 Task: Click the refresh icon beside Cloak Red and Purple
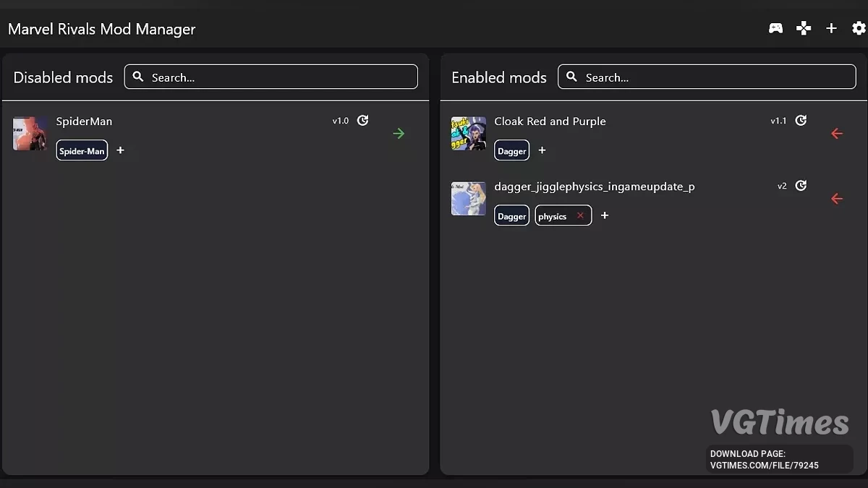tap(801, 121)
